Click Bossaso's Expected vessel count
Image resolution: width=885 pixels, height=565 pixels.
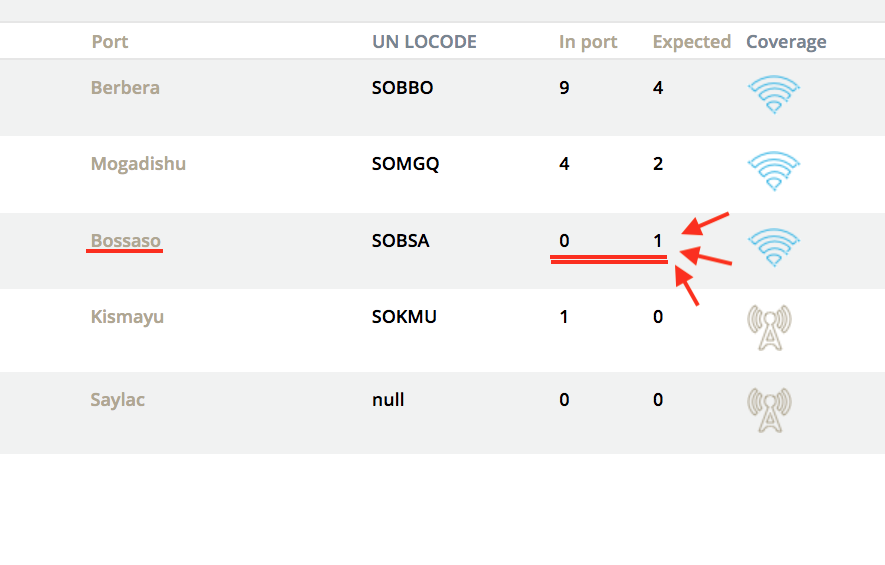658,241
